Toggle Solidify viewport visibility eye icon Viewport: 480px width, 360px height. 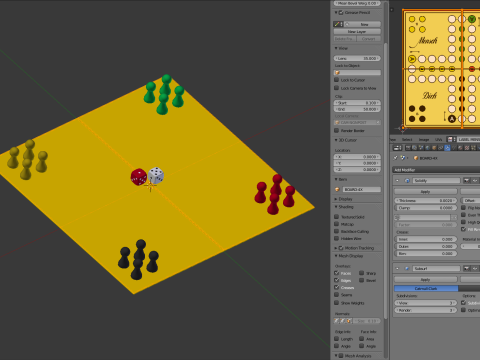point(475,181)
